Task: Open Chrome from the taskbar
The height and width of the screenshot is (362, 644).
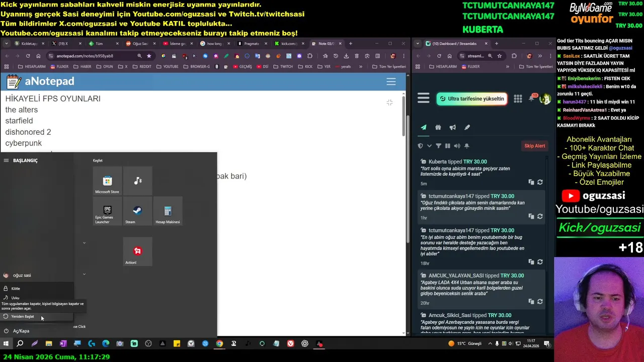Action: [x=219, y=344]
